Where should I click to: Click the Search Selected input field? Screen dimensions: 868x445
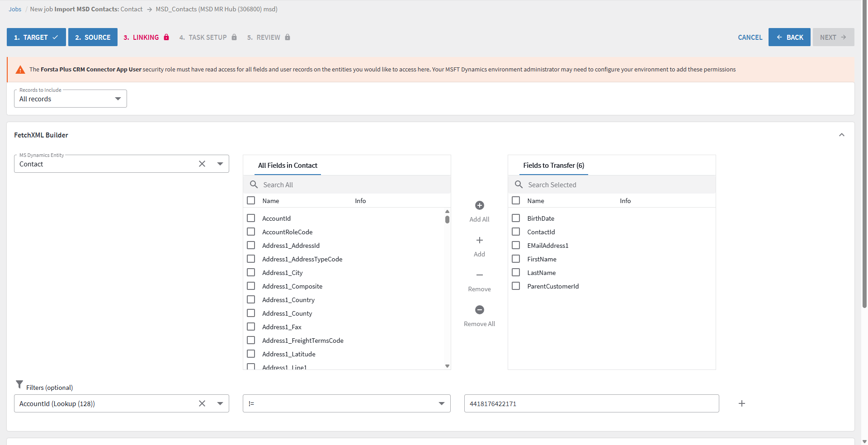pos(612,185)
